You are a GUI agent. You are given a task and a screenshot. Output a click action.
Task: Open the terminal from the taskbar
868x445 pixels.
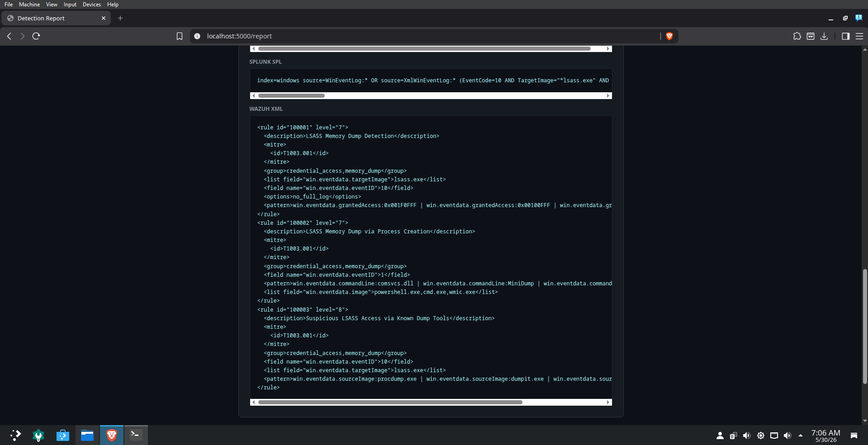[136, 435]
